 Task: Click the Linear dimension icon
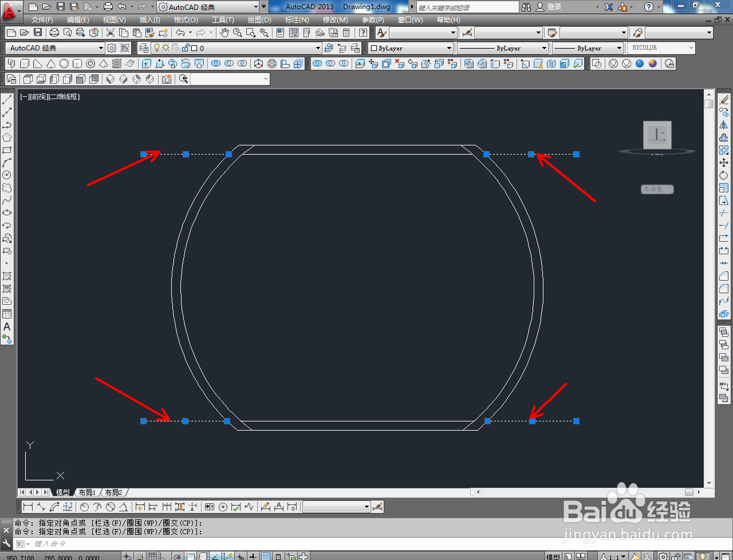28,507
